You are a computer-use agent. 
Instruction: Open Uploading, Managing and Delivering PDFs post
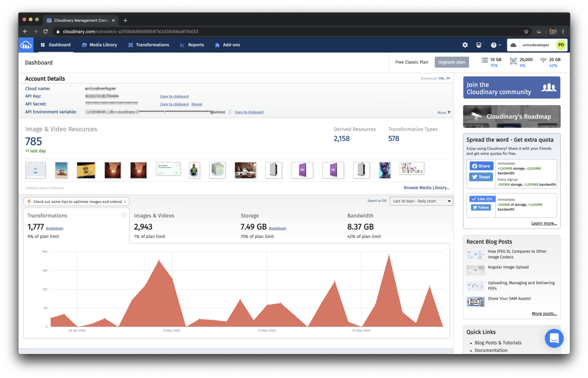521,286
